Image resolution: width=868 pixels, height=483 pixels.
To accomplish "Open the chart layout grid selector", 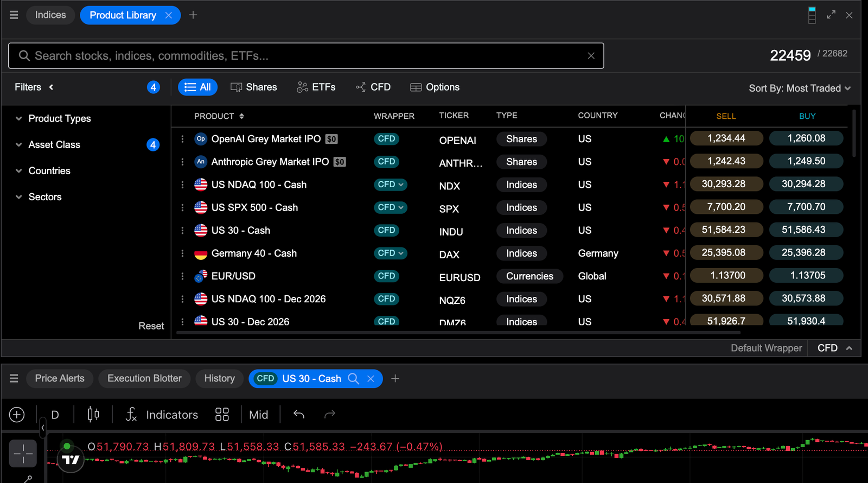I will coord(222,415).
